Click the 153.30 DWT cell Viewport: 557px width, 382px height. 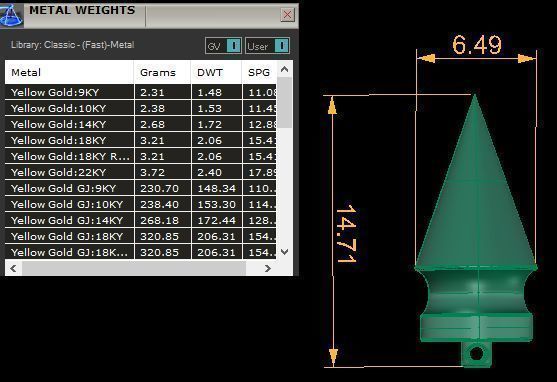pyautogui.click(x=217, y=204)
